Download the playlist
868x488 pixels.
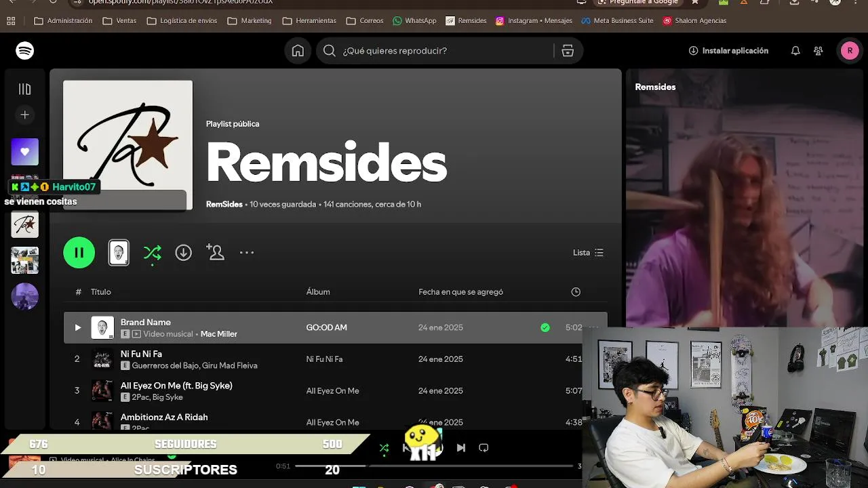pyautogui.click(x=183, y=253)
